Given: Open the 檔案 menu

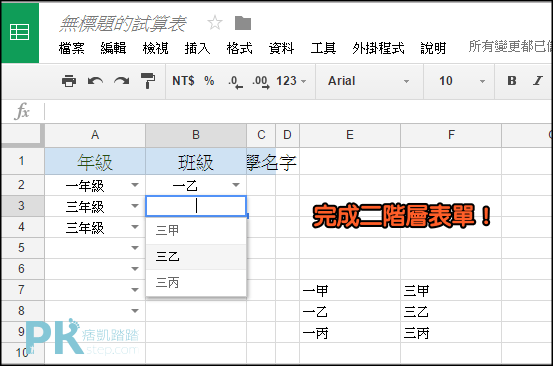Looking at the screenshot, I should [72, 48].
